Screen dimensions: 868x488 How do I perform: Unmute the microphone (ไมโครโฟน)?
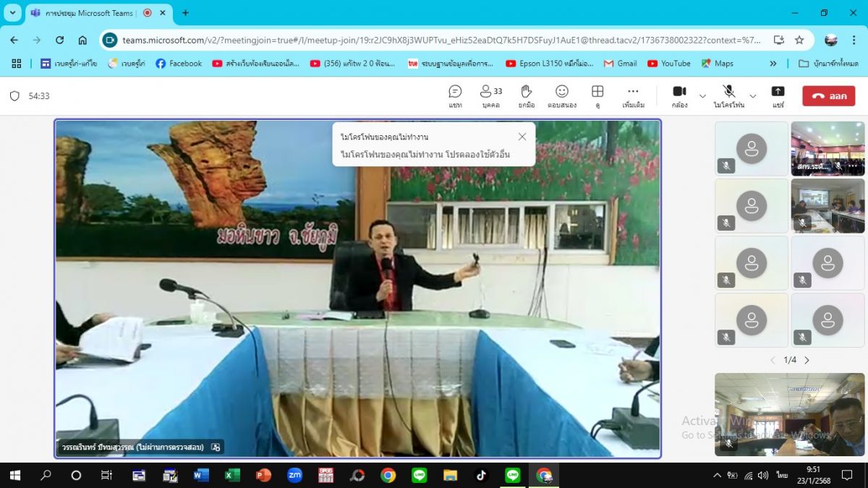pos(729,96)
